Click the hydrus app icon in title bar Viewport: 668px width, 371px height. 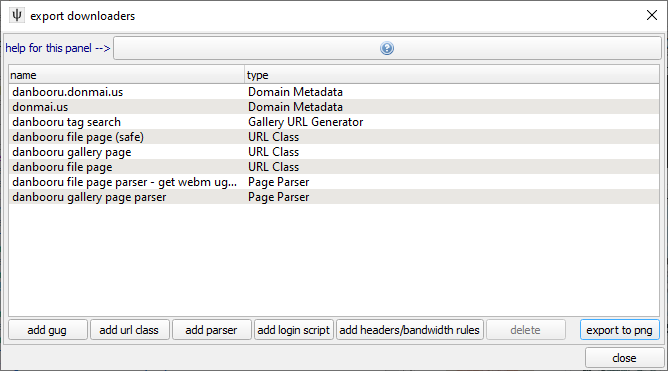click(x=17, y=16)
